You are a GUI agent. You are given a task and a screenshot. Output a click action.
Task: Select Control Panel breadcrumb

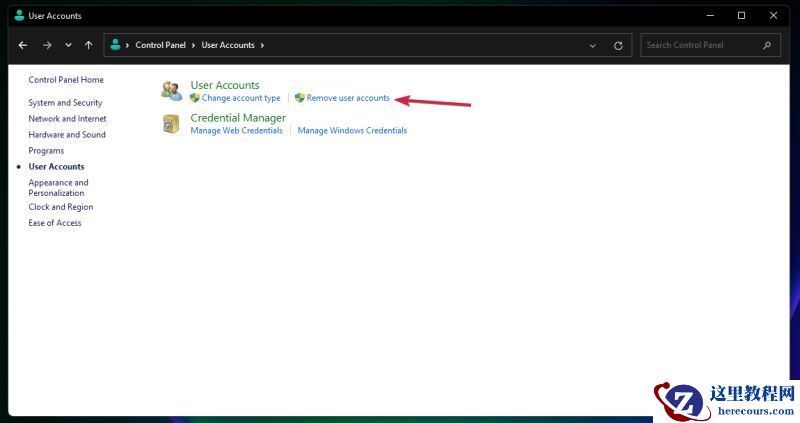point(160,45)
